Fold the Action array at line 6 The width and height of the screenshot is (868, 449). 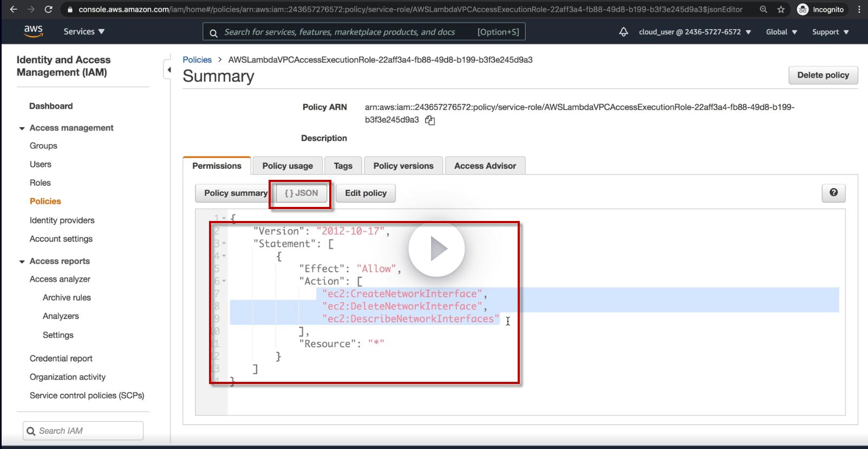point(224,281)
